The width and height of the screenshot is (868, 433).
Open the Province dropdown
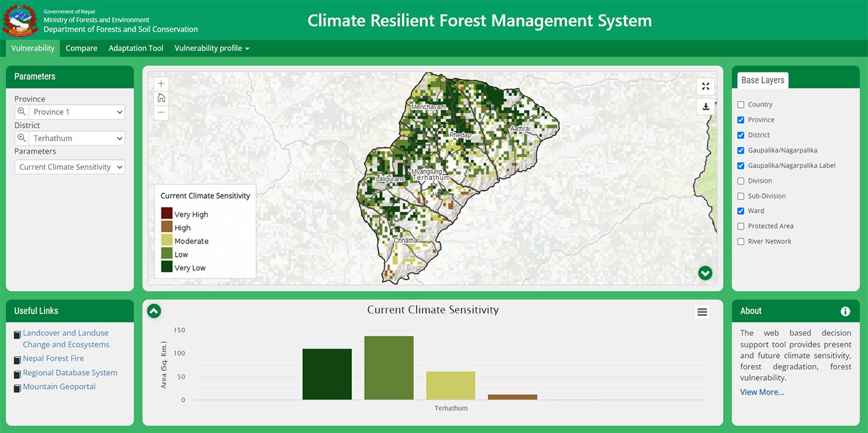click(77, 112)
